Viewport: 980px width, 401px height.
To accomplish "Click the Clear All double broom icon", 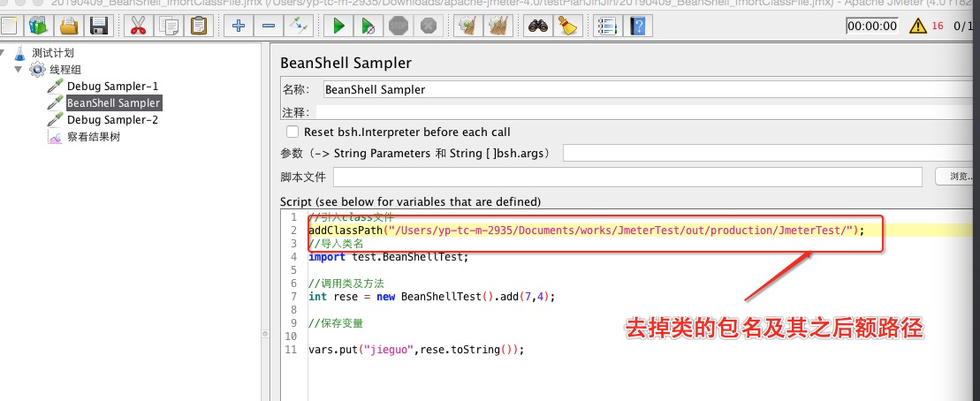I will 498,26.
